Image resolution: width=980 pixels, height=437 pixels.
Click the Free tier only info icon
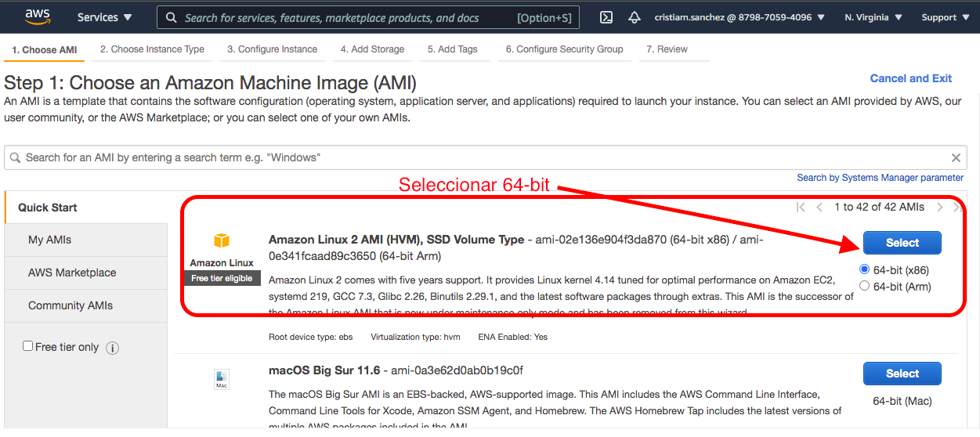click(112, 348)
